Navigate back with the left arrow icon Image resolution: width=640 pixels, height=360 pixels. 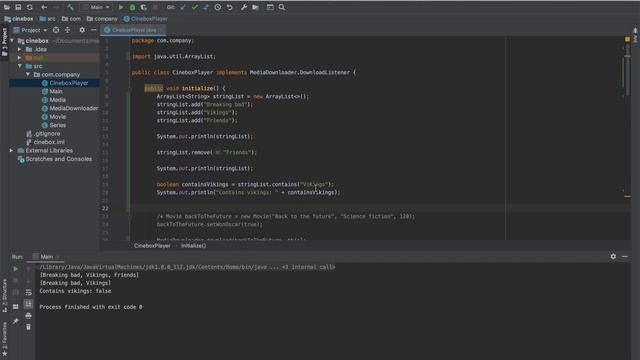(44, 7)
